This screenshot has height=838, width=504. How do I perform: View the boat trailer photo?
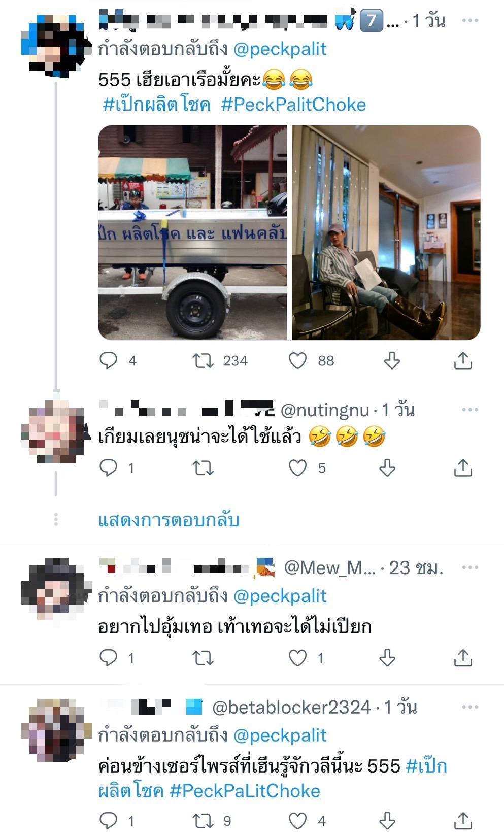point(192,232)
